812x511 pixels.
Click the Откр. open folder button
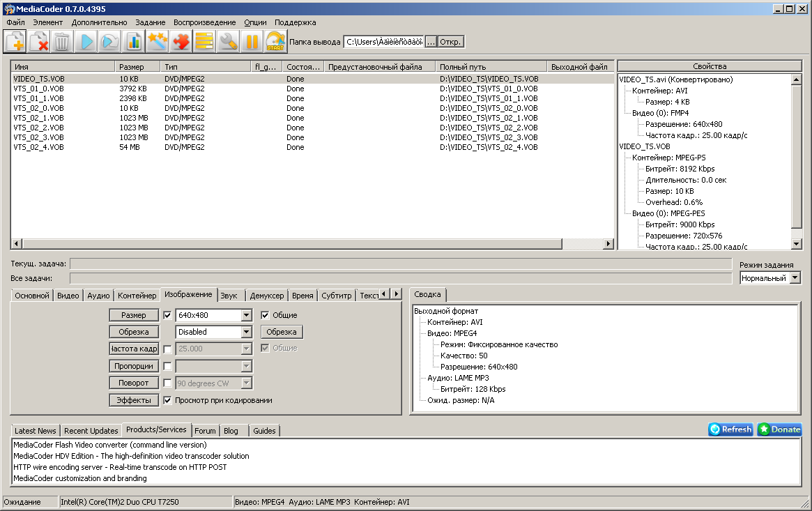(450, 42)
